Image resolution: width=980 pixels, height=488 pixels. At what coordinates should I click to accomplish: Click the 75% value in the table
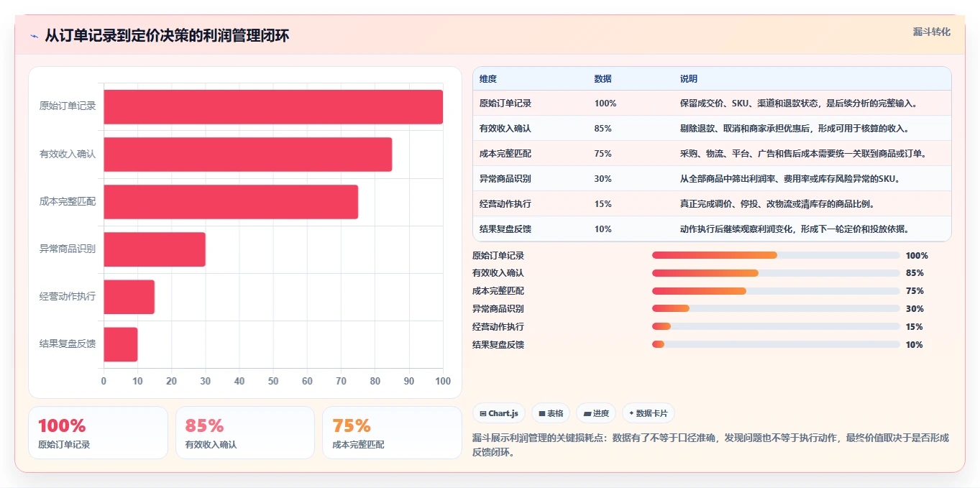[x=603, y=154]
